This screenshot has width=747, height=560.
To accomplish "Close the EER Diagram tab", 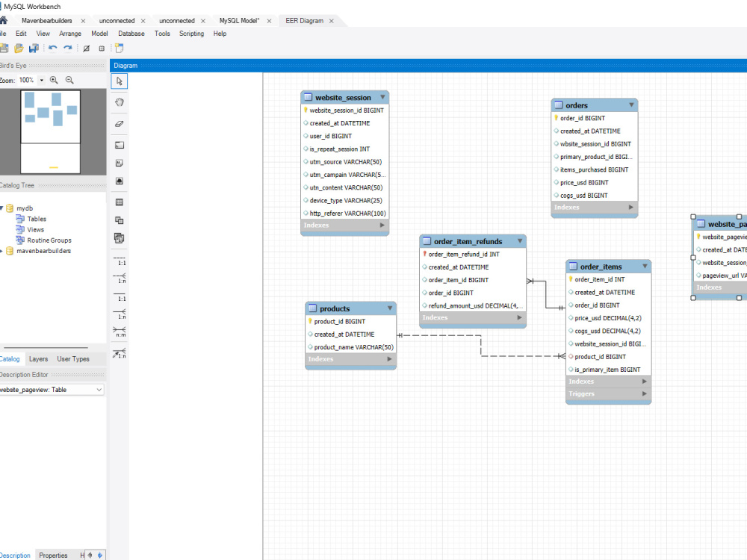I will point(331,21).
